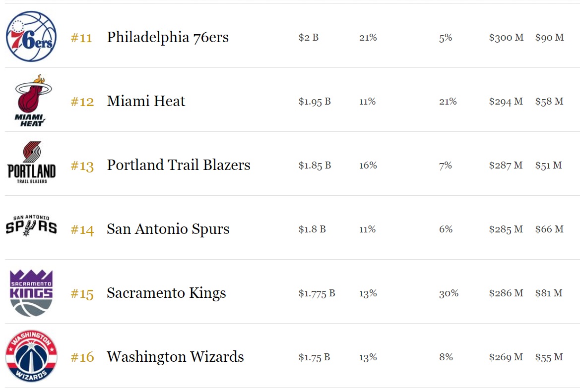The image size is (580, 392).
Task: Open the Miami Heat team link
Action: coord(146,101)
